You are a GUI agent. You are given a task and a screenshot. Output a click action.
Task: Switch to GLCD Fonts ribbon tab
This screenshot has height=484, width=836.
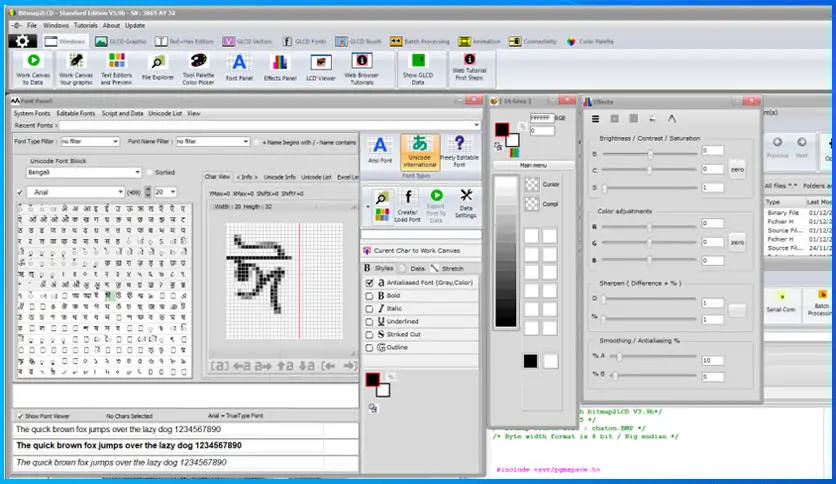[x=304, y=41]
